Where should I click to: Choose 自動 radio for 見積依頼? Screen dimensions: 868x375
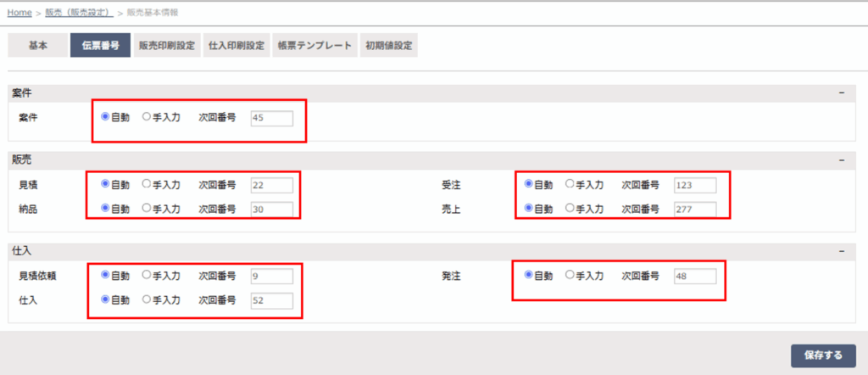105,275
